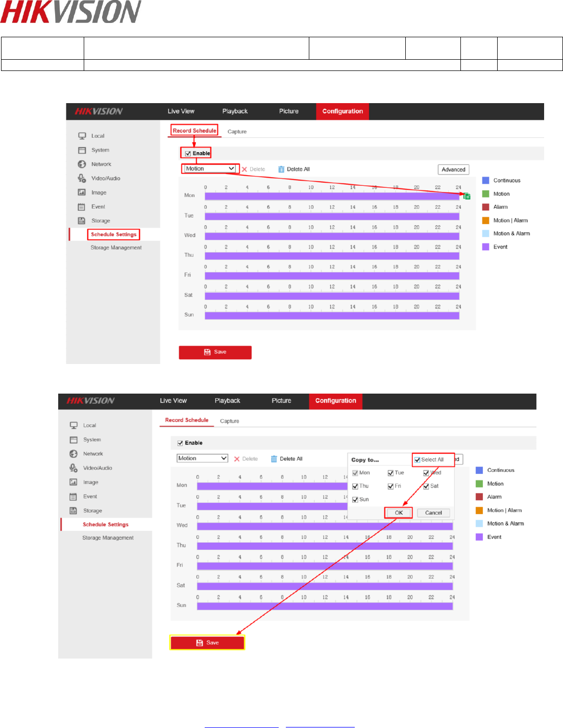Viewport: 563px width, 728px height.
Task: Click the Network globe icon in first screenshot
Action: 82,164
